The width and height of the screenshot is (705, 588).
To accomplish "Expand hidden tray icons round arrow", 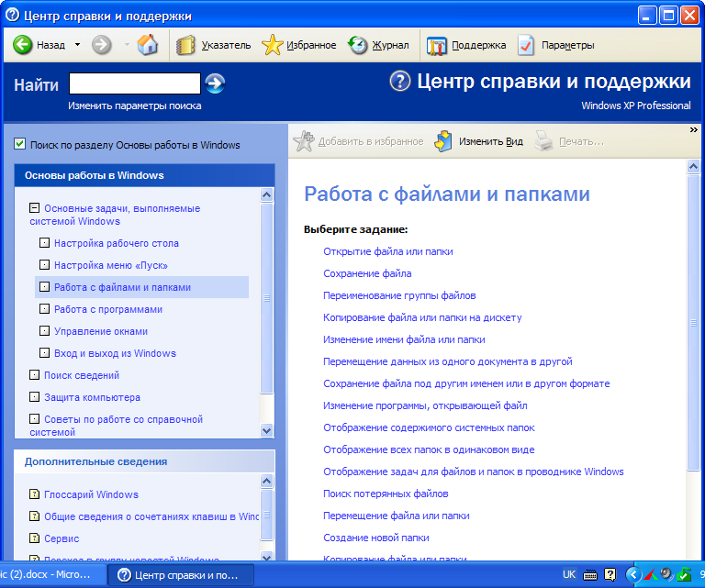I will 633,574.
